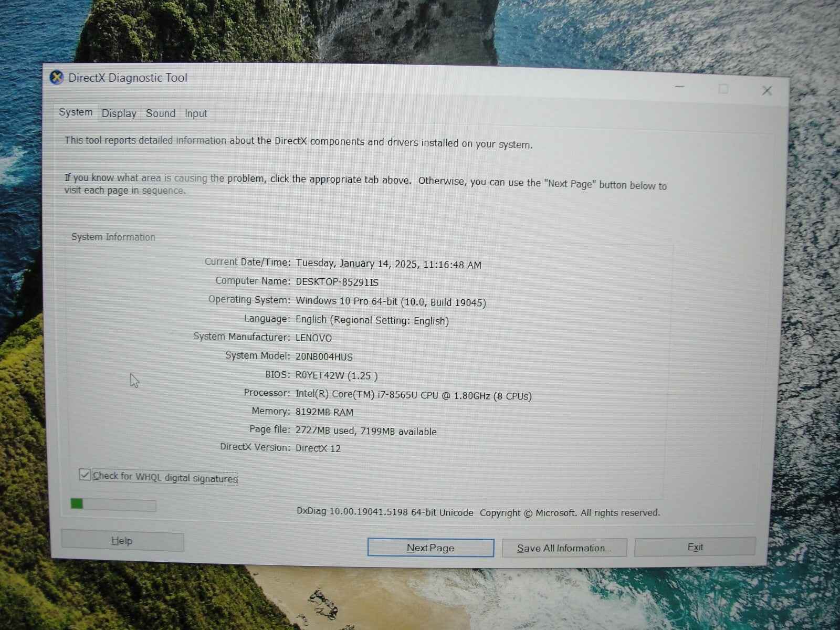Open the Input tab
The height and width of the screenshot is (630, 840).
tap(195, 113)
